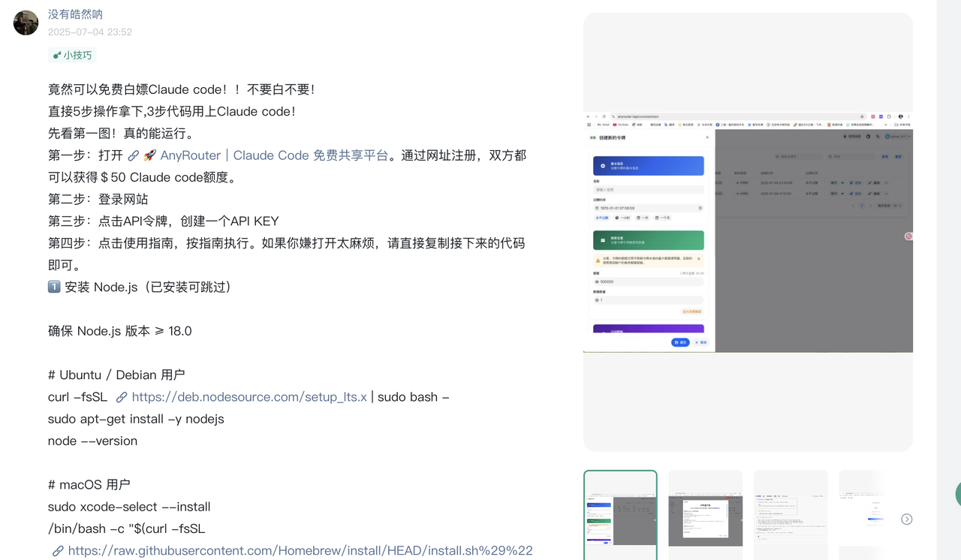Click the line 竟然可以免费白嫖Claude code！！不要白不要！
The image size is (961, 560).
[x=182, y=89]
